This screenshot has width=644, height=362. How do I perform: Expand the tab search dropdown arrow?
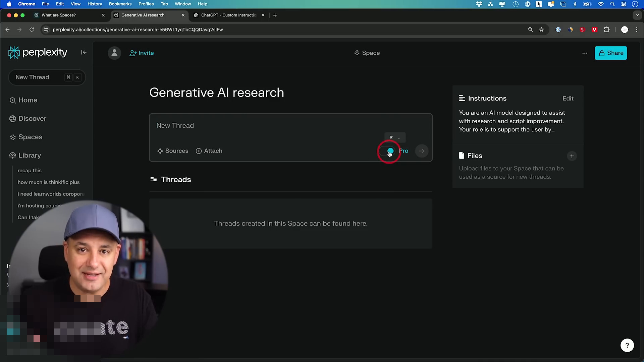(x=637, y=15)
